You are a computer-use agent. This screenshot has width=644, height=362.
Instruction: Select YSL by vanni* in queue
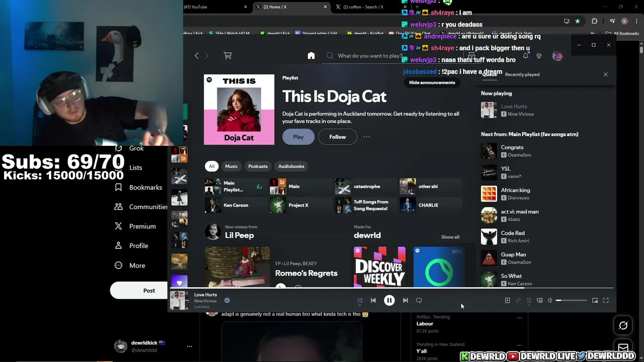click(x=546, y=172)
